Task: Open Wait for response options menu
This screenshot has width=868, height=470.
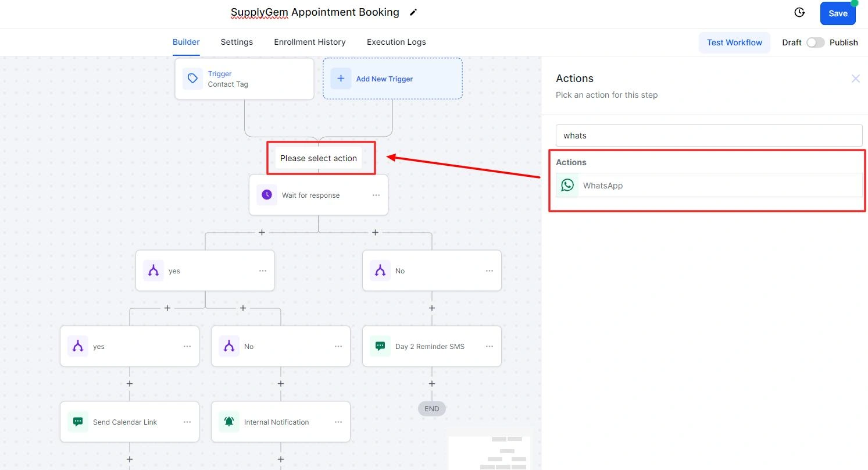Action: [x=376, y=195]
